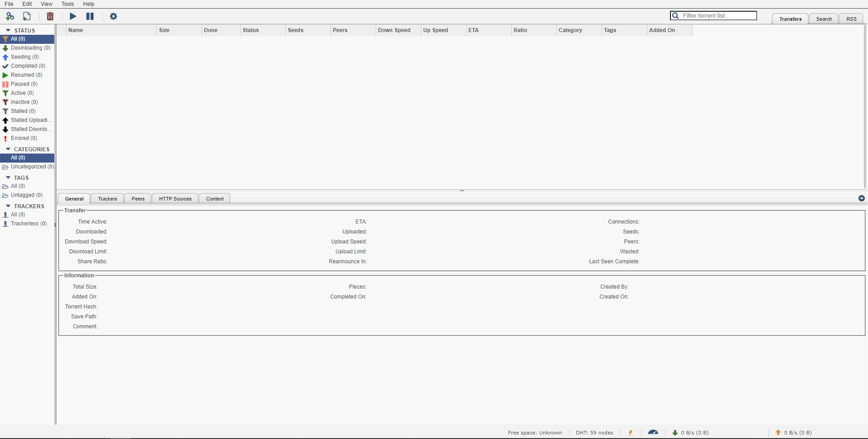Select the Untagged tag filter
This screenshot has height=439, width=868.
[x=27, y=195]
